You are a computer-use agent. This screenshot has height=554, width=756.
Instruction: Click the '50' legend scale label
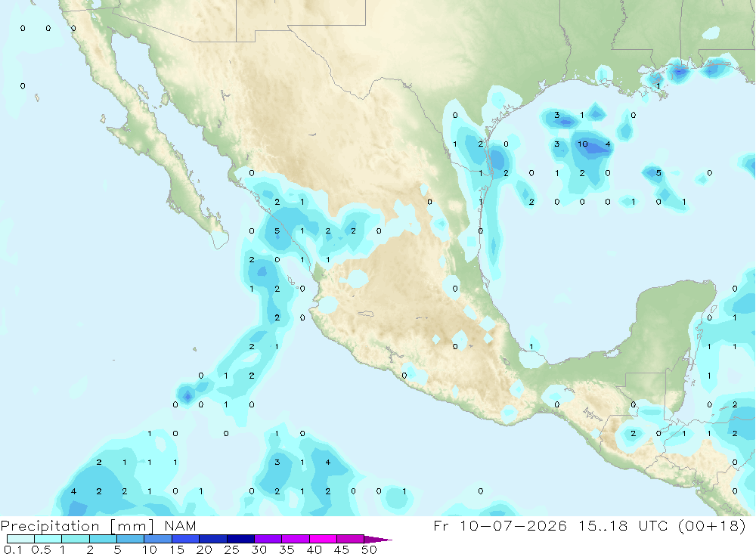[x=370, y=549]
